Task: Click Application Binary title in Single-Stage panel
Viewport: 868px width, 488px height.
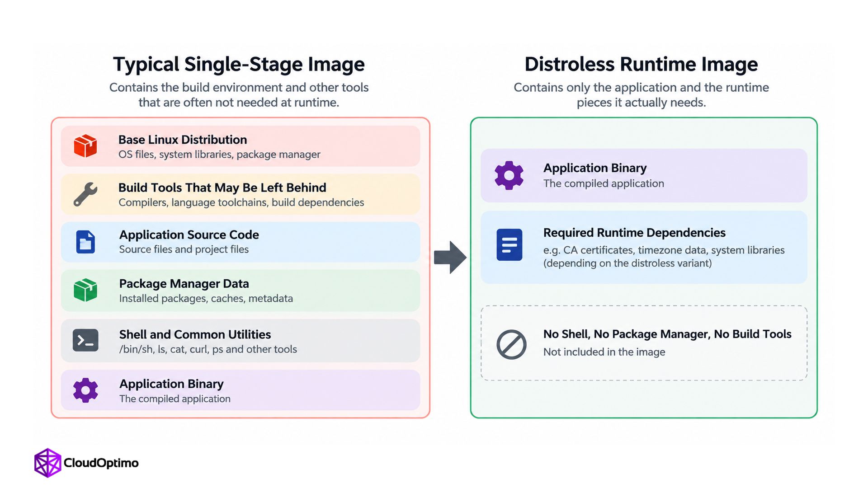Action: 171,384
